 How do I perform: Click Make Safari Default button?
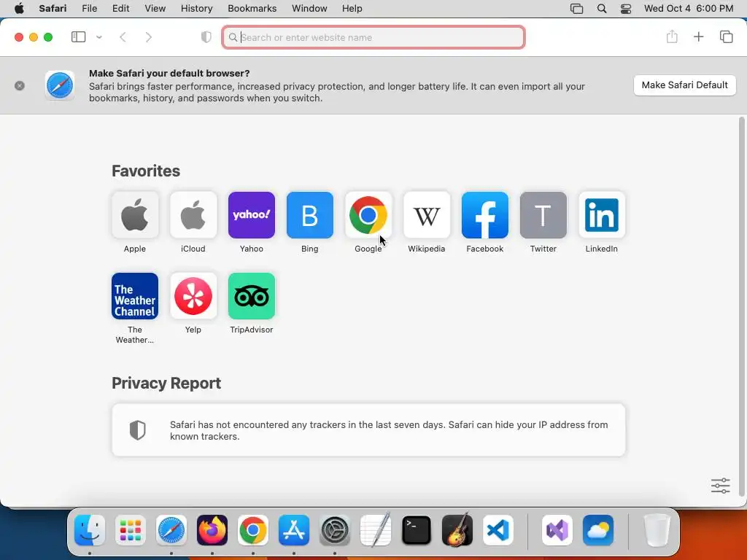click(684, 85)
